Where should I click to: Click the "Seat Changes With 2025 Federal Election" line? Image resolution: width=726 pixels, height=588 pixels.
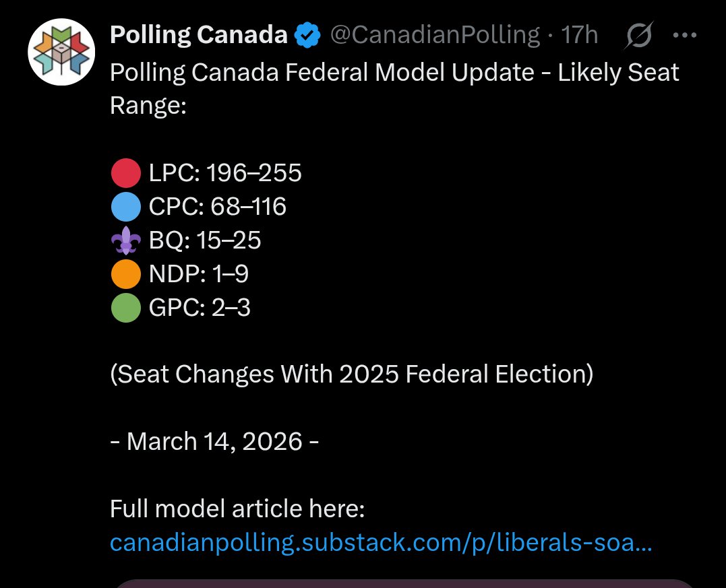pos(352,374)
